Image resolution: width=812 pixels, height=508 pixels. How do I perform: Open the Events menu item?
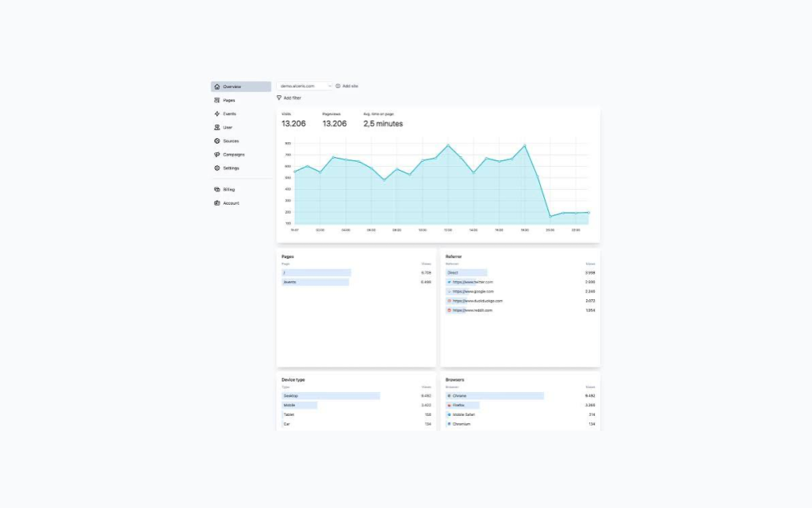pyautogui.click(x=241, y=114)
